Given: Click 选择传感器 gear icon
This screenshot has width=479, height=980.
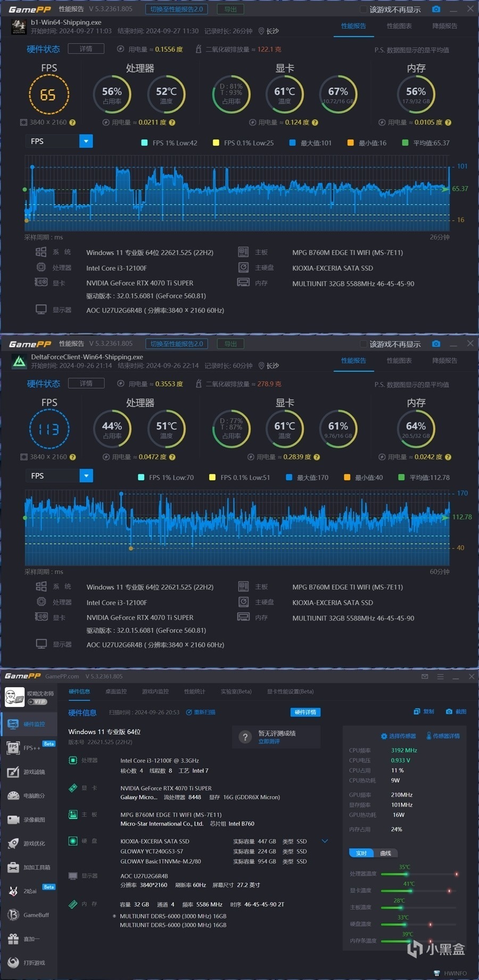Looking at the screenshot, I should click(x=384, y=736).
